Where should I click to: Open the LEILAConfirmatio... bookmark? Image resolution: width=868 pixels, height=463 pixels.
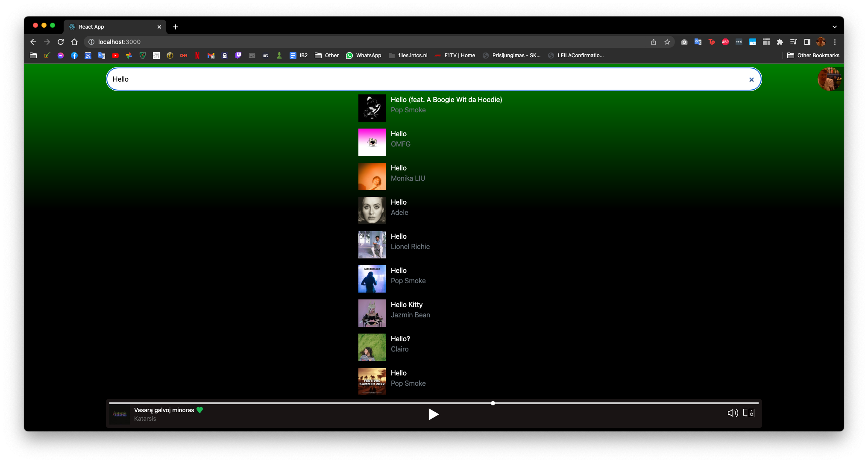click(x=576, y=56)
